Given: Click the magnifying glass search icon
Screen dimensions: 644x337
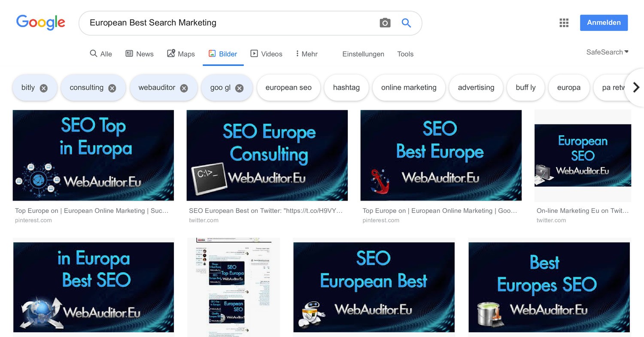Looking at the screenshot, I should 406,23.
